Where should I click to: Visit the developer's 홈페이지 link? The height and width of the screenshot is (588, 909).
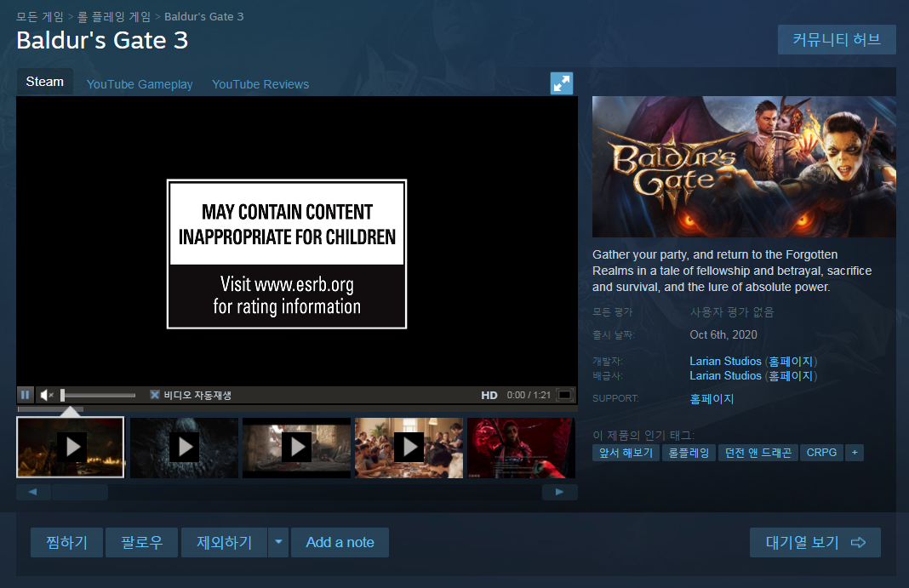pyautogui.click(x=791, y=361)
